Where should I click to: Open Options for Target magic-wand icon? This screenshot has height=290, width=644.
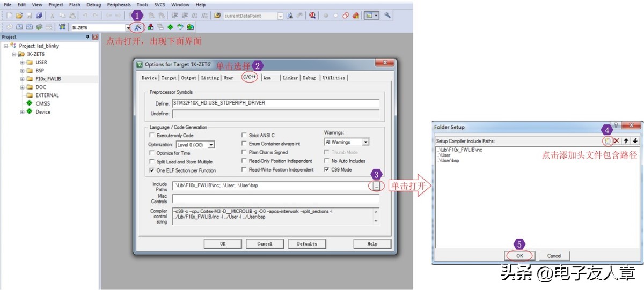pyautogui.click(x=138, y=27)
